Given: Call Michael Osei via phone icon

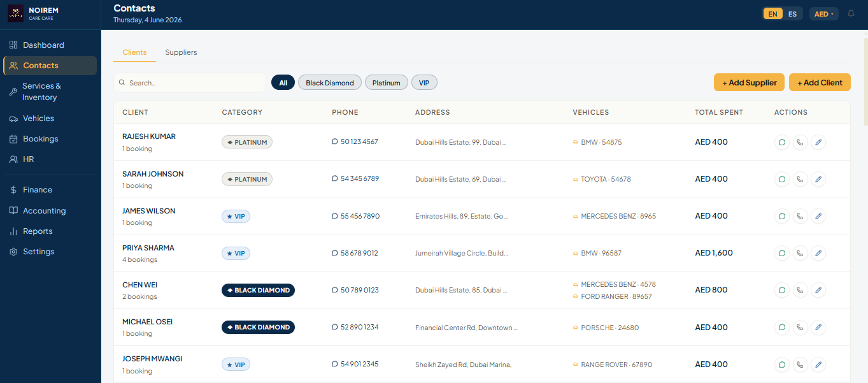Looking at the screenshot, I should [x=800, y=327].
